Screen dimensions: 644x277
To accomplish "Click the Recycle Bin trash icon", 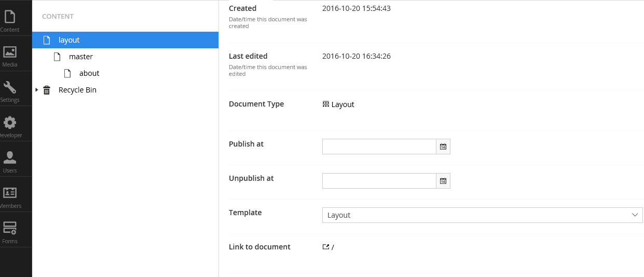I will click(x=47, y=90).
